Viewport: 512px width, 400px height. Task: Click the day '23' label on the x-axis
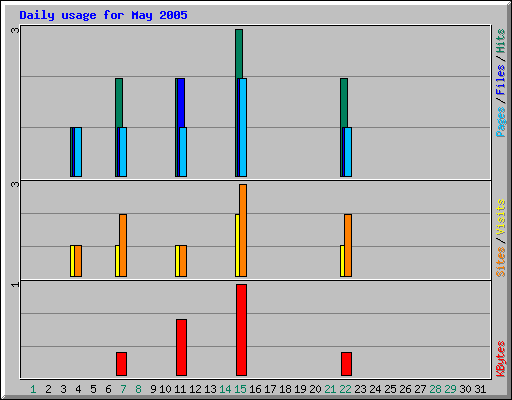360,389
